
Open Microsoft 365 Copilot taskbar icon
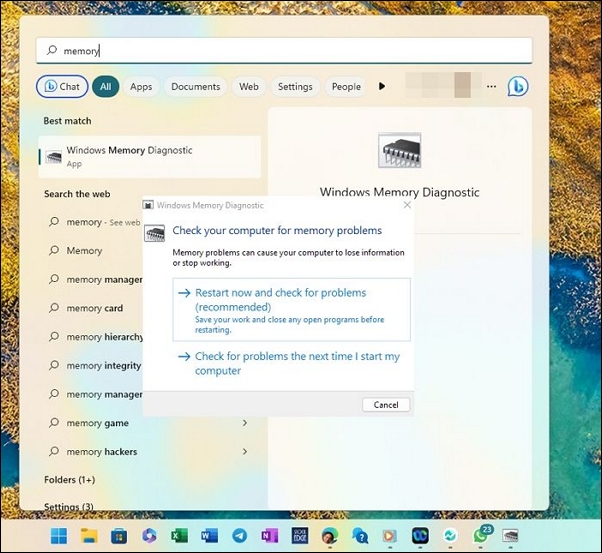pos(149,536)
